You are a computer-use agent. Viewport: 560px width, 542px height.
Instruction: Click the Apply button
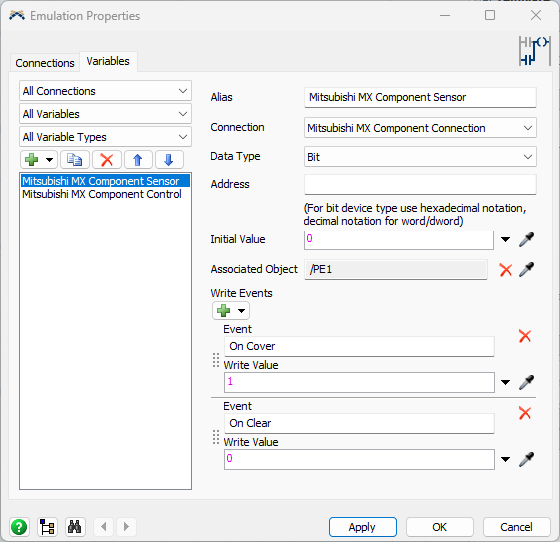click(x=362, y=527)
